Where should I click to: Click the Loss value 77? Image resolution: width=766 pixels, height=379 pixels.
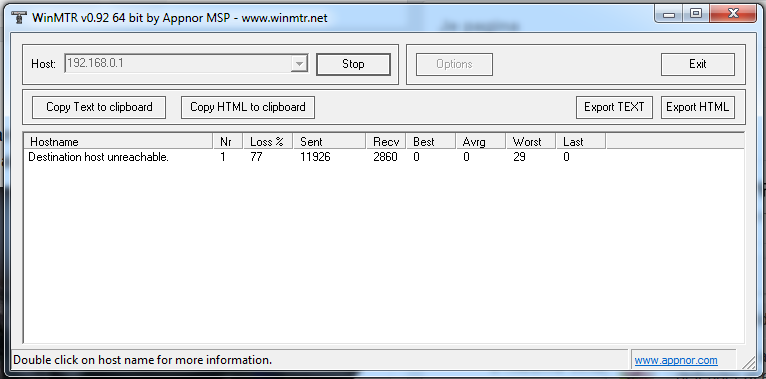click(256, 157)
